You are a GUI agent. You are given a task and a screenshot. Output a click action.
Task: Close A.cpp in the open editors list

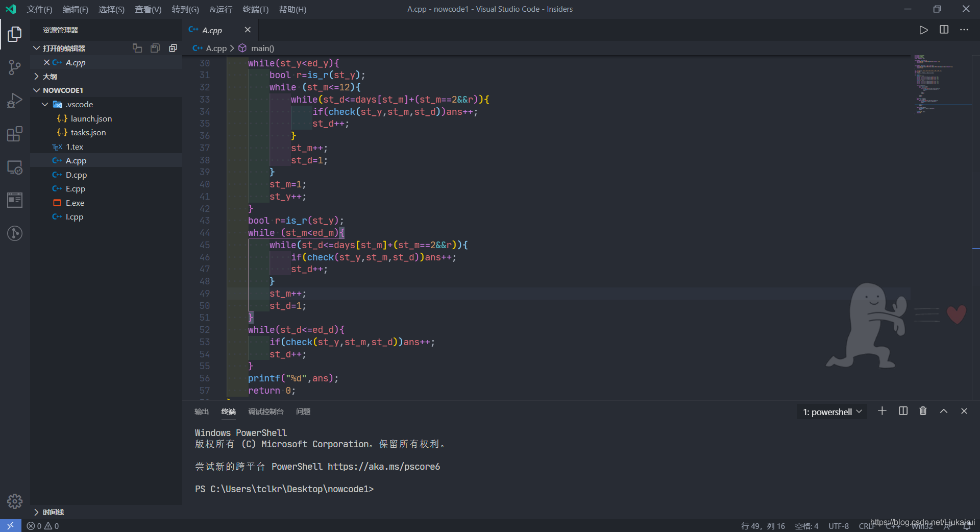click(x=46, y=62)
